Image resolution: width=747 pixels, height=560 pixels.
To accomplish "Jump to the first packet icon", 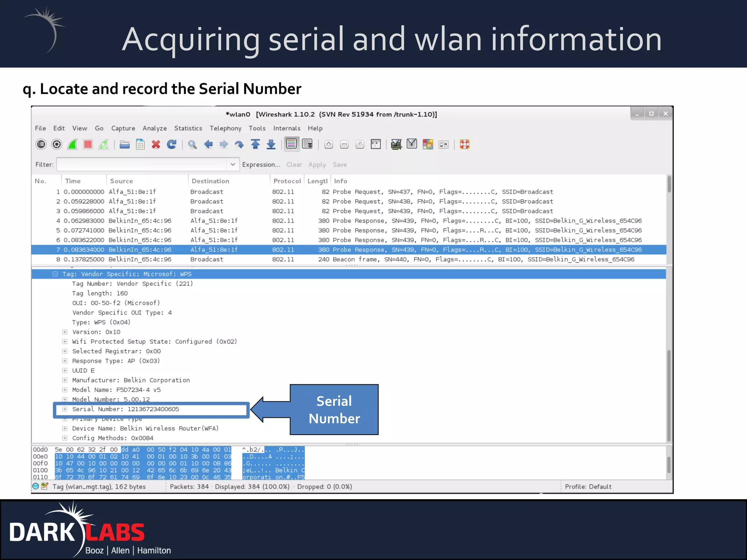I will pyautogui.click(x=255, y=144).
